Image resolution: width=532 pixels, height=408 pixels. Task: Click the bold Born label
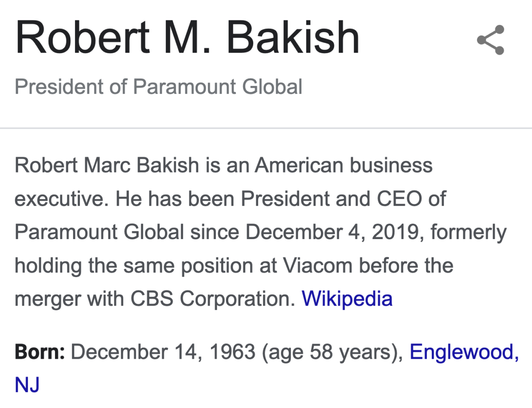click(40, 352)
